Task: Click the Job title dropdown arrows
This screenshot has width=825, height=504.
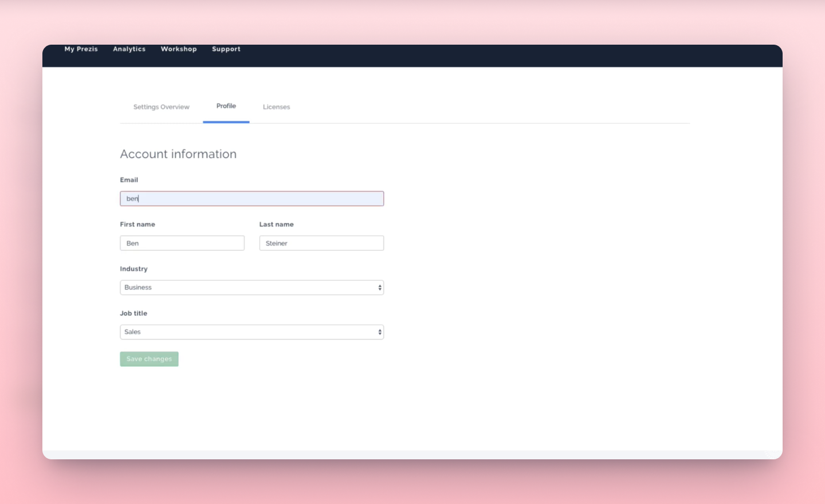Action: (380, 332)
